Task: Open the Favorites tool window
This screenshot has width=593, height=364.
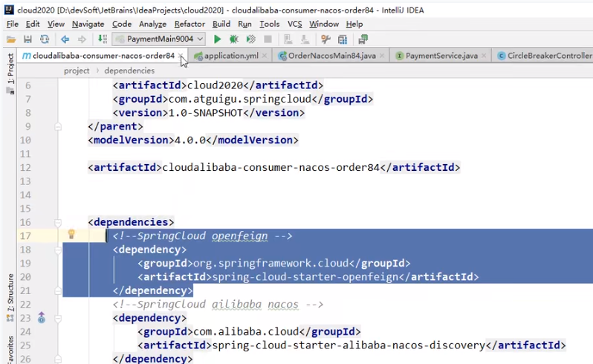Action: [10, 350]
